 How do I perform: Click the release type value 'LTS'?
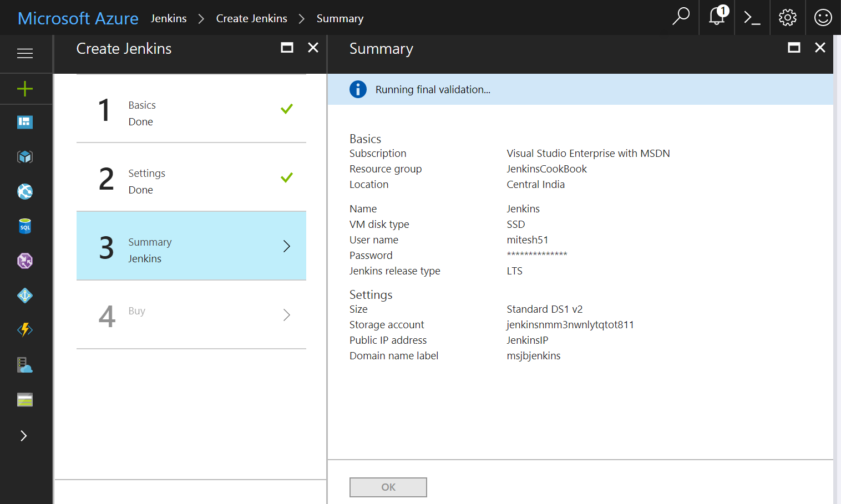(514, 271)
